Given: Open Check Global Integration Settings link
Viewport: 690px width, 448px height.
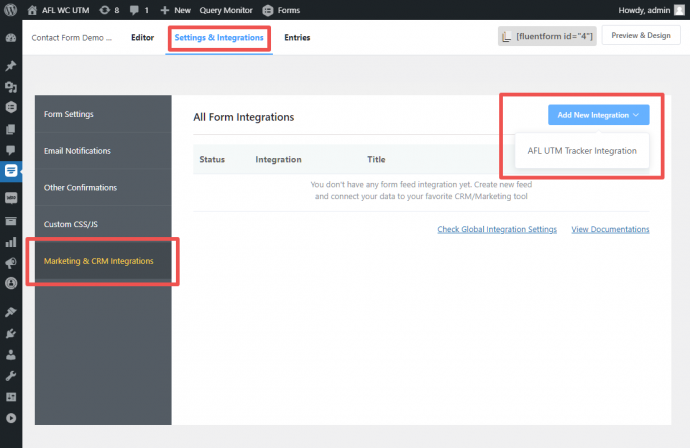Looking at the screenshot, I should [x=497, y=229].
